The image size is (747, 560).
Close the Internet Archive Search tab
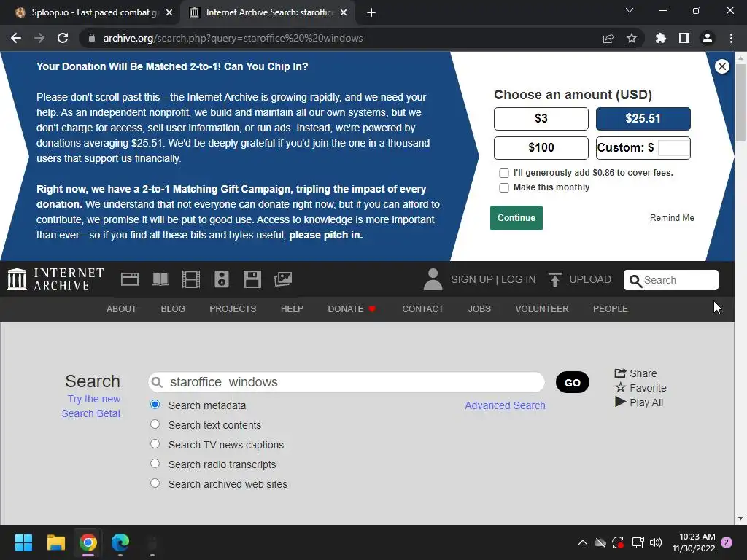pyautogui.click(x=344, y=12)
